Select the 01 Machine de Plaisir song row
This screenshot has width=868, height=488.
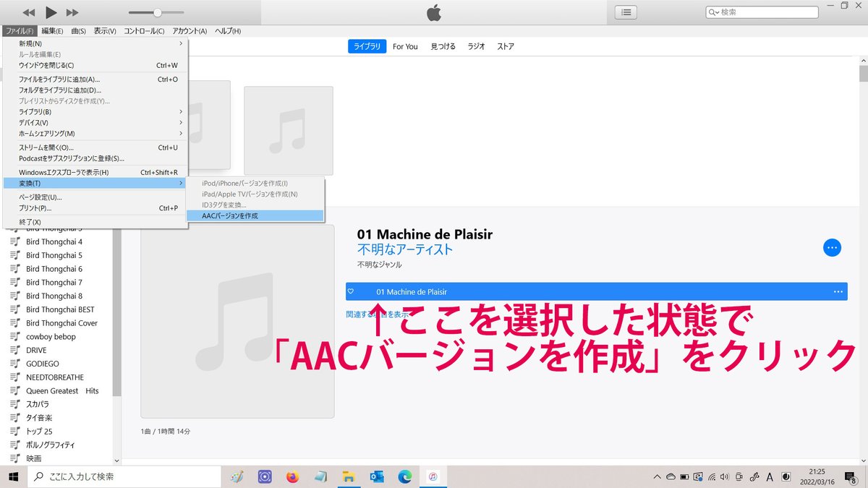597,291
